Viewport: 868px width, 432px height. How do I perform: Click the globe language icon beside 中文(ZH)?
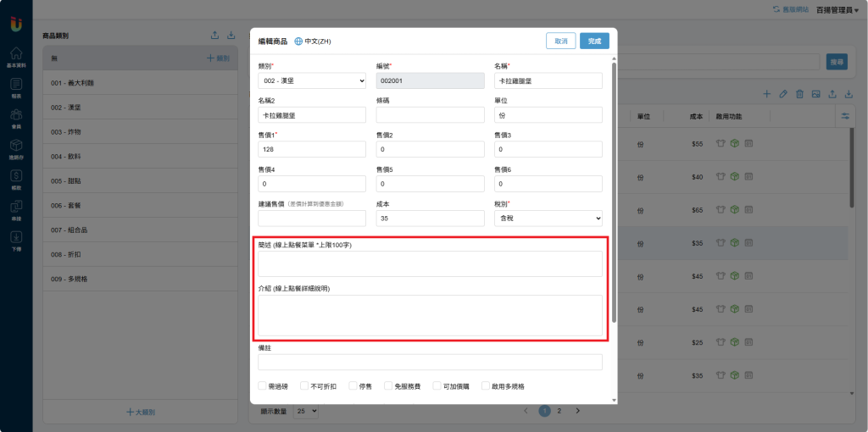coord(298,41)
